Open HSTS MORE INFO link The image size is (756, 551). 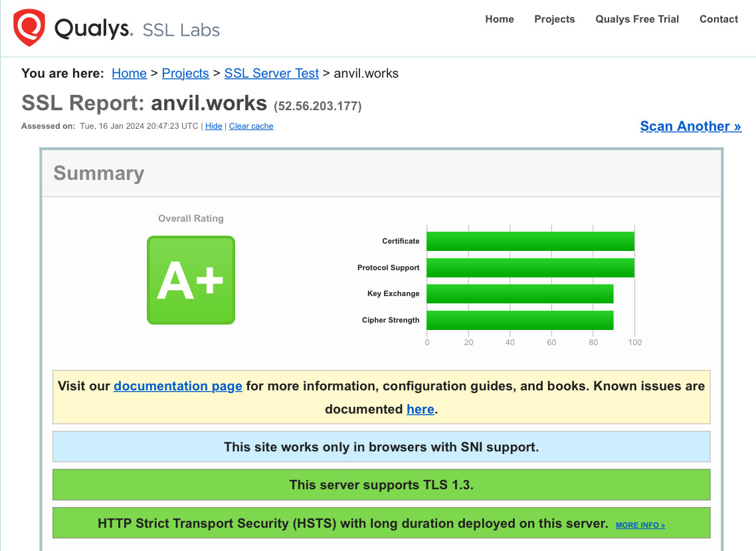tap(640, 525)
